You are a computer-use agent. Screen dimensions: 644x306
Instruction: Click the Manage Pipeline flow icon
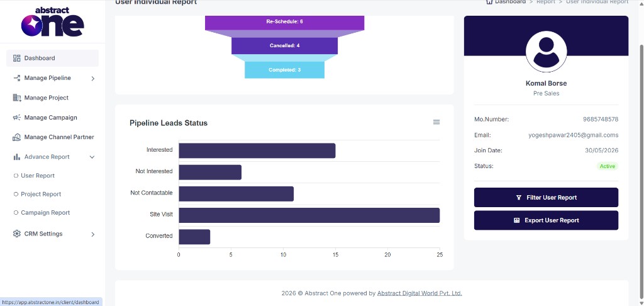pos(16,77)
